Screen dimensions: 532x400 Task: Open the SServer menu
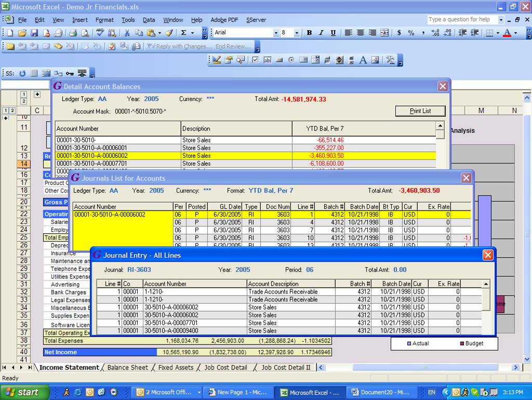(x=256, y=20)
